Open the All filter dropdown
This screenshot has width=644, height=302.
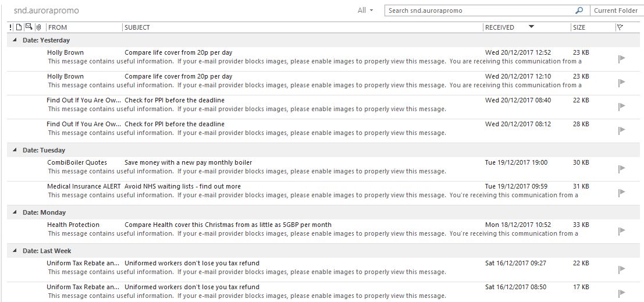(x=365, y=10)
